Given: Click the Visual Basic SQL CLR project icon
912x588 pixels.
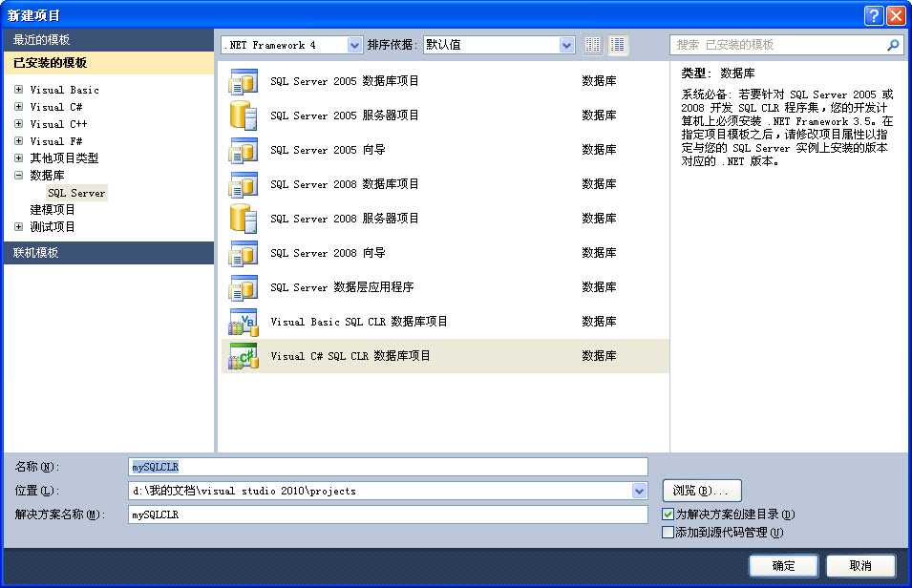Looking at the screenshot, I should click(244, 322).
